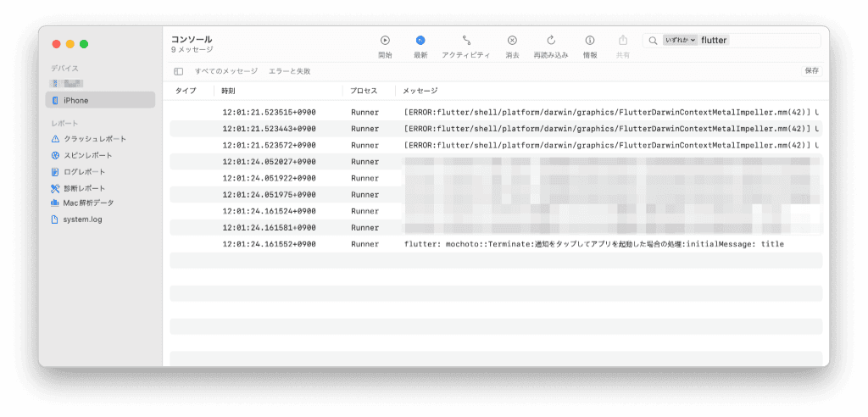
Task: Clear the log with 消去 icon
Action: pyautogui.click(x=512, y=40)
